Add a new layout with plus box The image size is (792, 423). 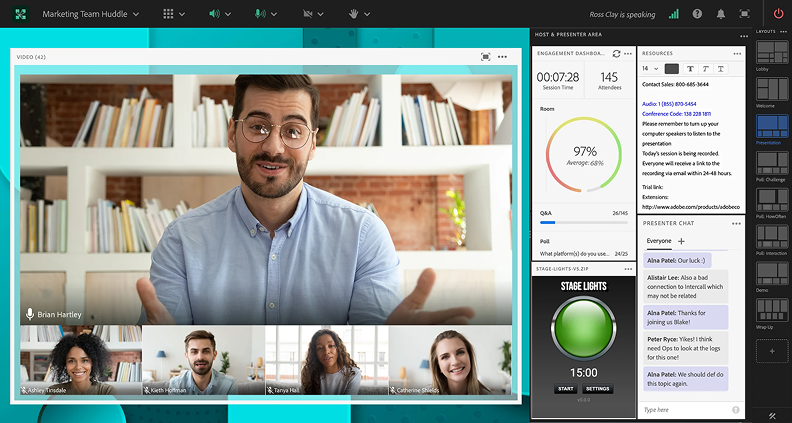(772, 351)
